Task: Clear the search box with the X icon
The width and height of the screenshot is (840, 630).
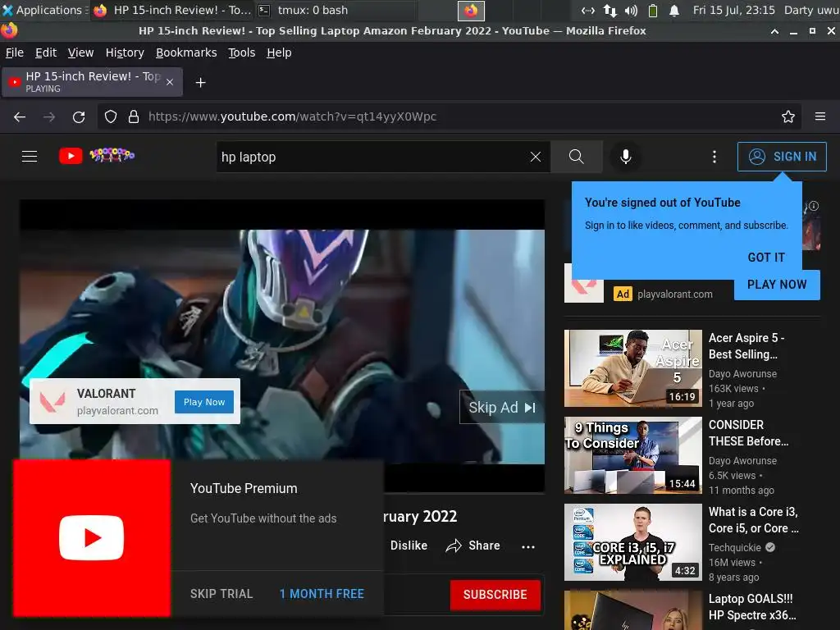Action: point(535,157)
